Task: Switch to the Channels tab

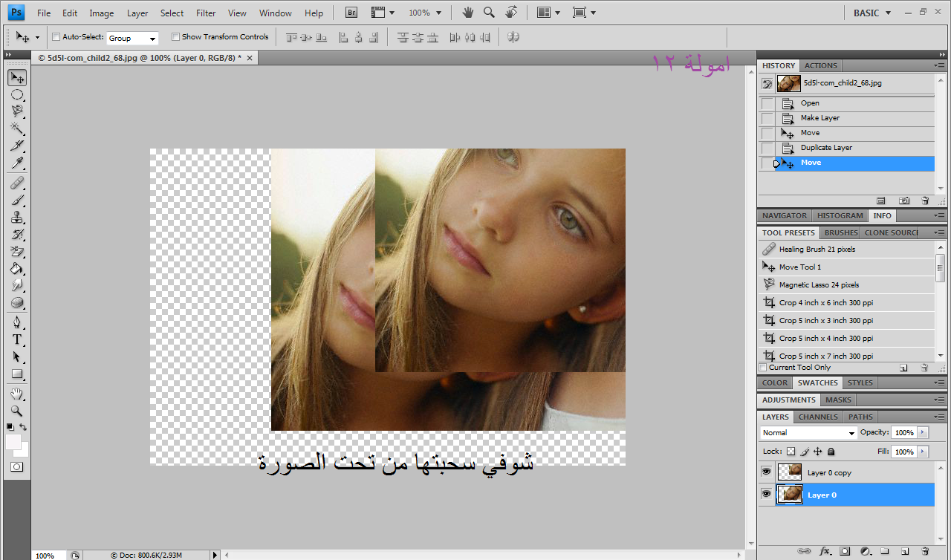Action: coord(817,417)
